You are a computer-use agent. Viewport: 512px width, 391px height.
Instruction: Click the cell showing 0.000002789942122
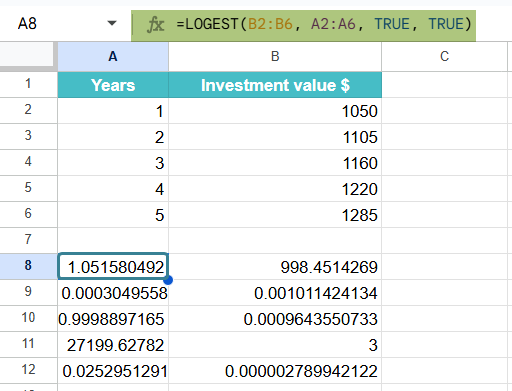click(275, 371)
